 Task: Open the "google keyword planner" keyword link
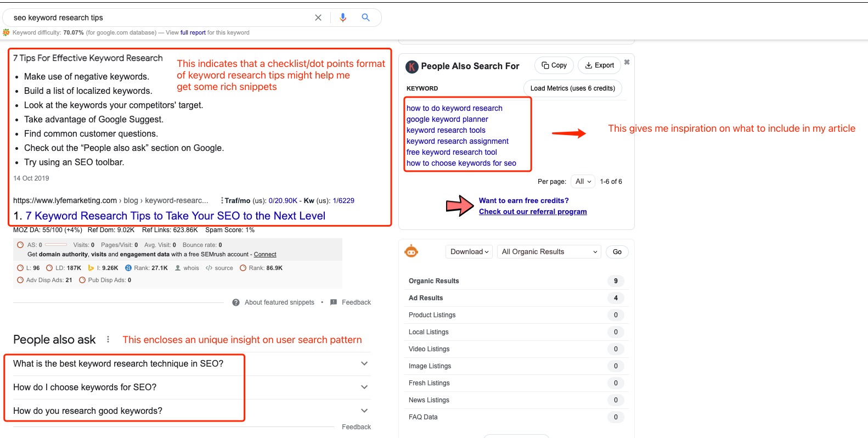(447, 119)
